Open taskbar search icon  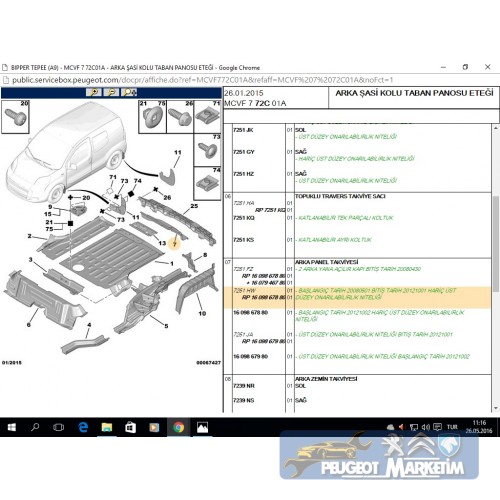coord(35,427)
